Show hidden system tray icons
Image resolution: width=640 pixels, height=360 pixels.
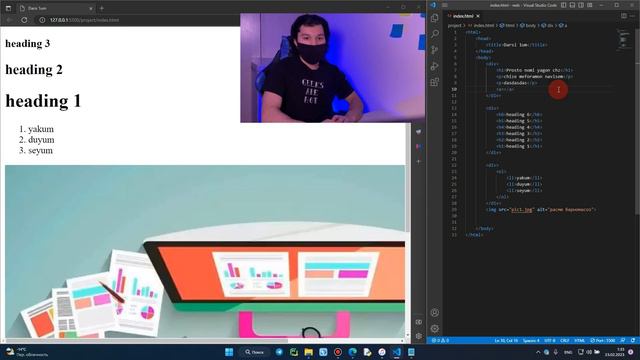(x=538, y=352)
